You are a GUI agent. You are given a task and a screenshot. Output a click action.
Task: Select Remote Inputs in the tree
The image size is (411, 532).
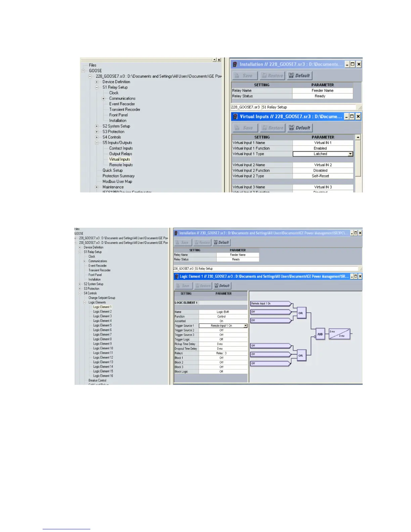(x=121, y=165)
